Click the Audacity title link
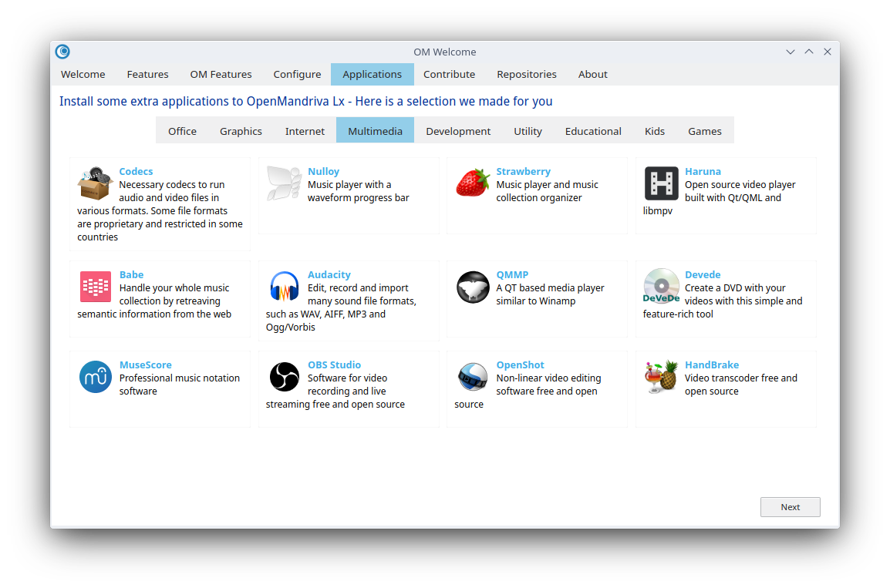Viewport: 890px width, 588px height. coord(329,275)
